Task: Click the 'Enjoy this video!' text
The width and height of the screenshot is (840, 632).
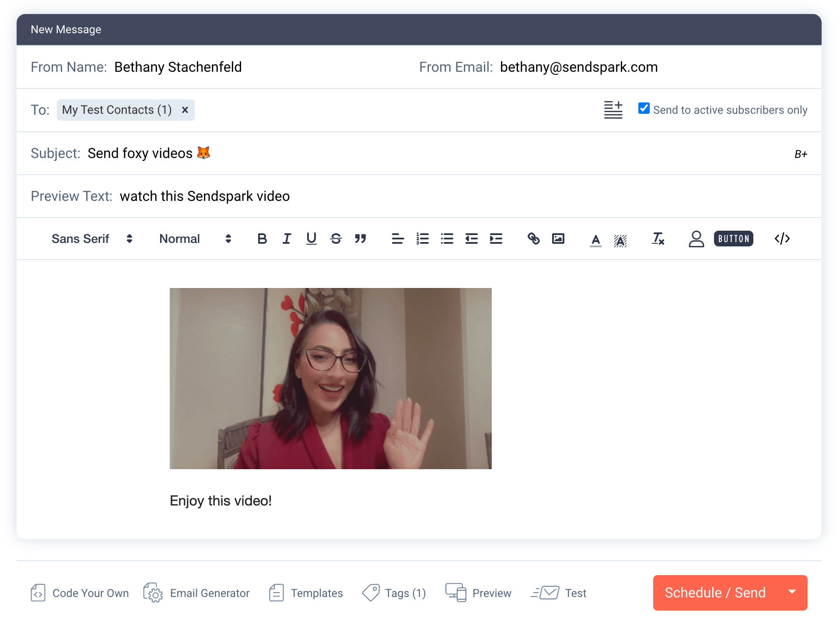Action: [x=220, y=501]
